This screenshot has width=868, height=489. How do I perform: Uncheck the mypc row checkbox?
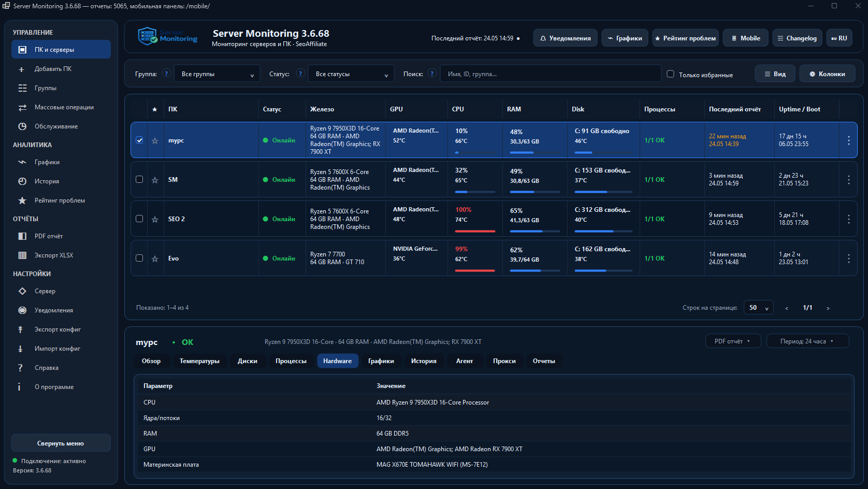139,140
